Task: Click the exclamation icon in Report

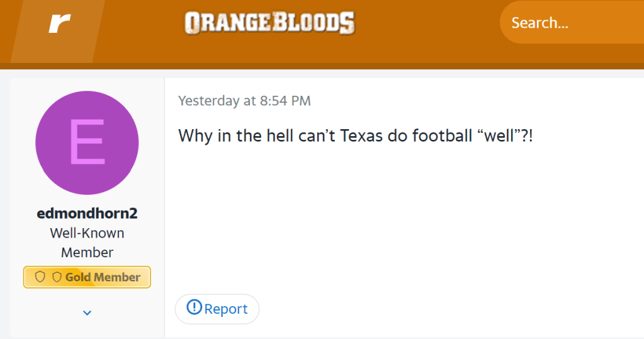Action: click(195, 308)
